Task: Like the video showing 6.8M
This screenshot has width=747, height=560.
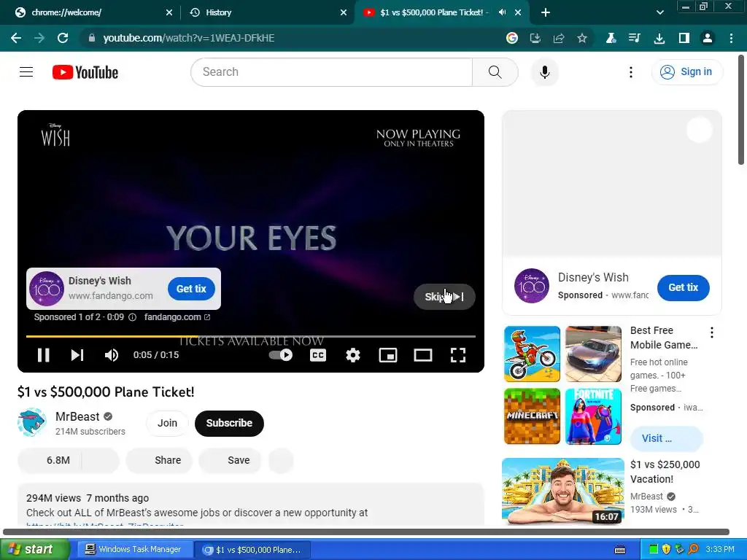Action: coord(50,461)
